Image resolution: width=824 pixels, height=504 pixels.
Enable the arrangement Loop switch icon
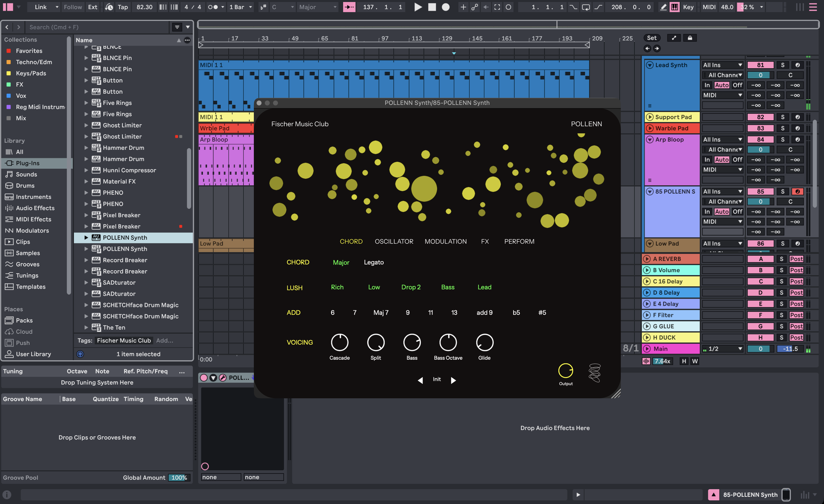pyautogui.click(x=586, y=7)
